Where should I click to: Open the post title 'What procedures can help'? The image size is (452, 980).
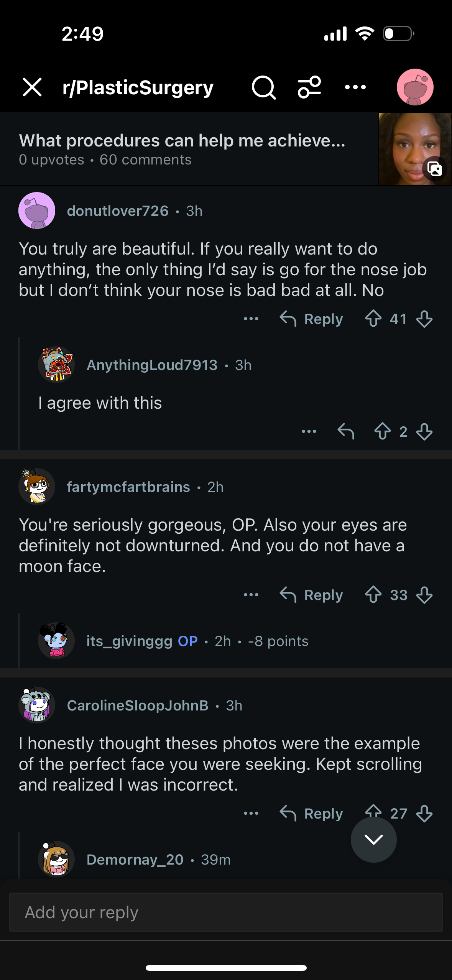[x=182, y=141]
